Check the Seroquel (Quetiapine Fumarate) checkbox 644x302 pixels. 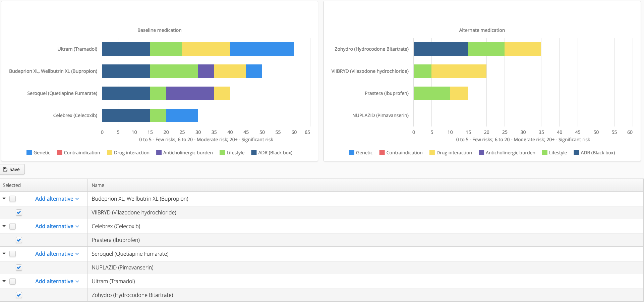(x=13, y=254)
